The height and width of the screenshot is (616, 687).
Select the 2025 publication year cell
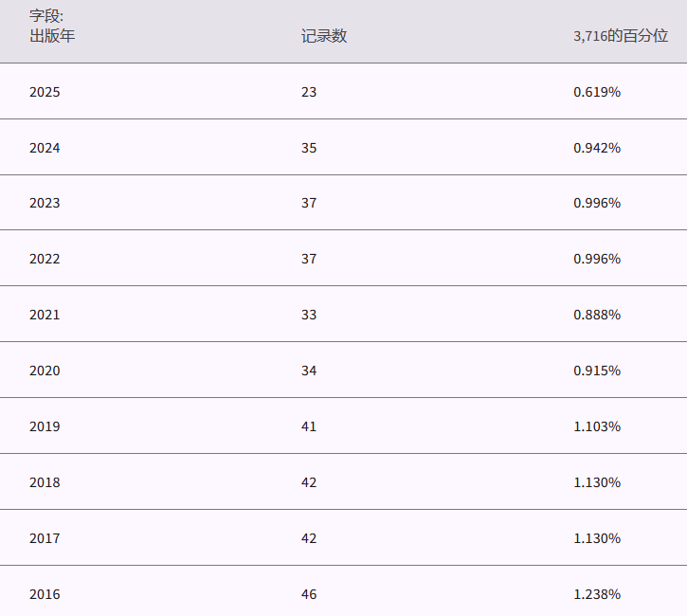[45, 92]
